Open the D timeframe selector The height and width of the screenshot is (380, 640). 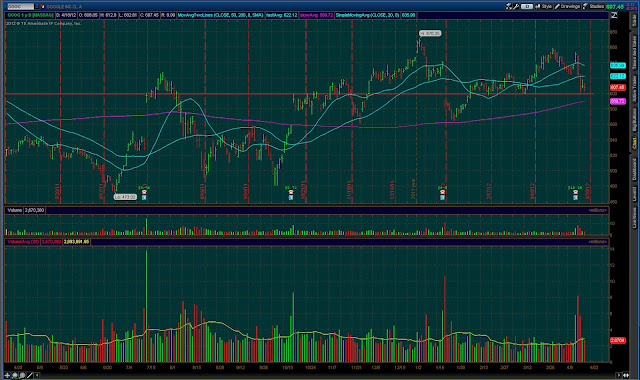tap(527, 6)
